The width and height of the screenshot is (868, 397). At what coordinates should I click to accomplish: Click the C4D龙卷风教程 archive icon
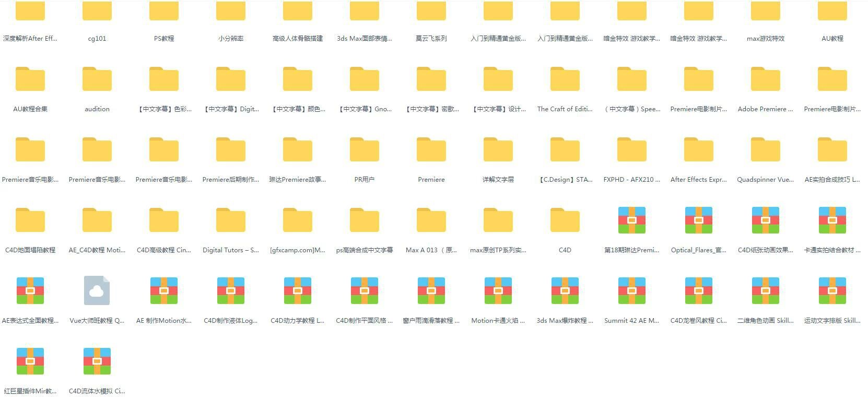tap(699, 290)
